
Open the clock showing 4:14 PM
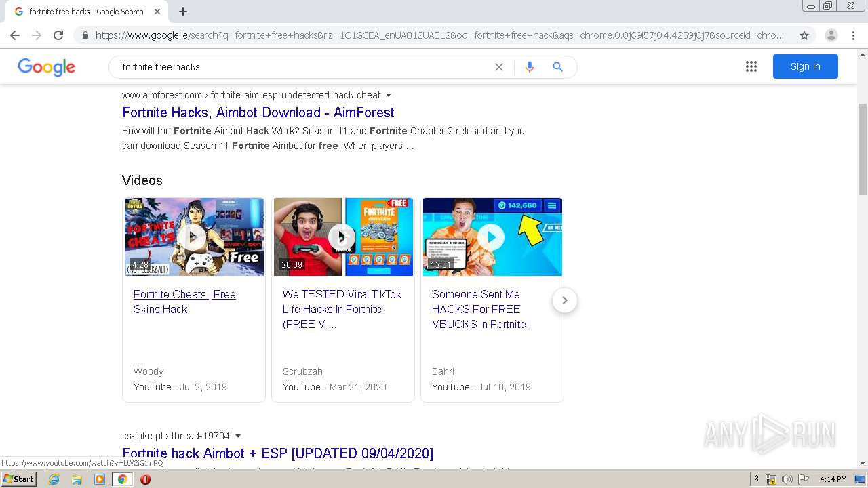coord(833,479)
